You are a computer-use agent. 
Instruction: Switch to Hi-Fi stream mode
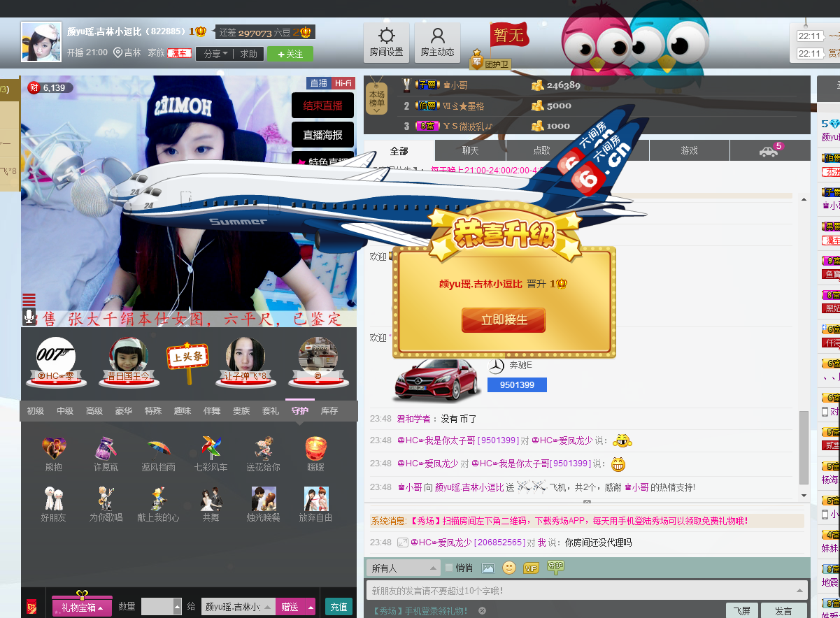343,82
